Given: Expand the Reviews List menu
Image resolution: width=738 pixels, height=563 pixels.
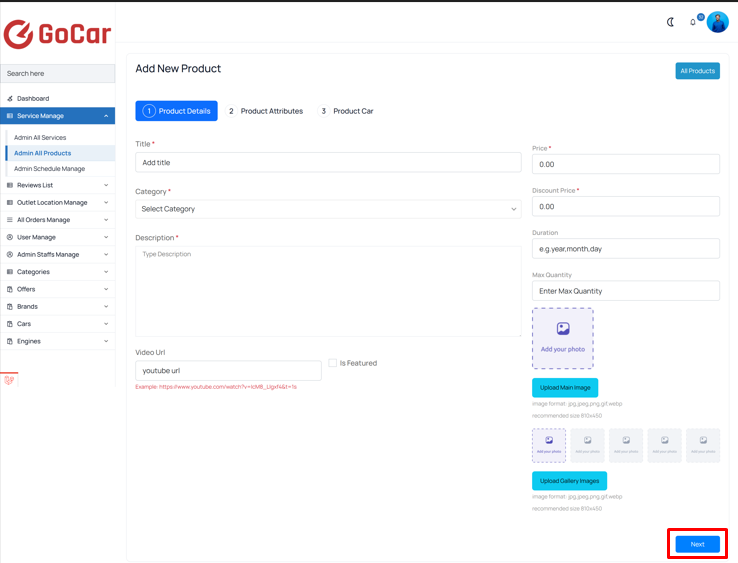Looking at the screenshot, I should pyautogui.click(x=57, y=185).
